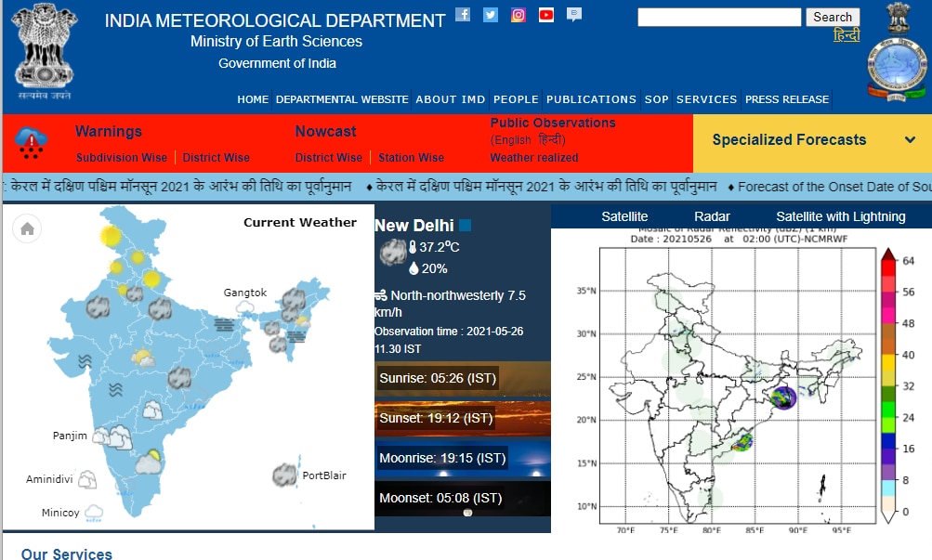
Task: Open the PUBLICATIONS menu
Action: [591, 99]
